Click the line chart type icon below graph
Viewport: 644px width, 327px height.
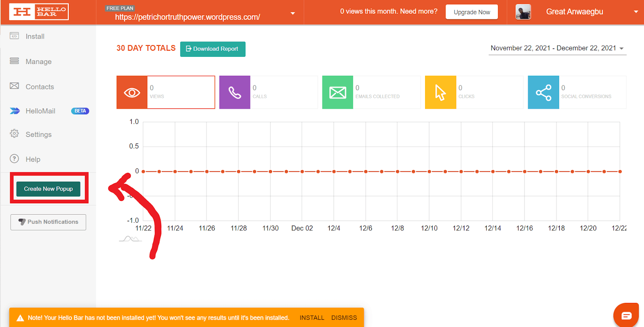(130, 239)
